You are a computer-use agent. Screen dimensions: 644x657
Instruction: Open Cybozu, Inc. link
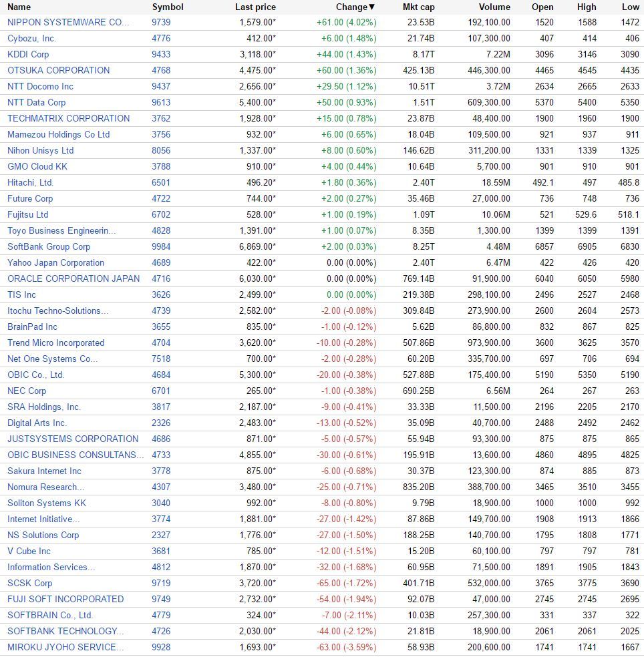[31, 39]
